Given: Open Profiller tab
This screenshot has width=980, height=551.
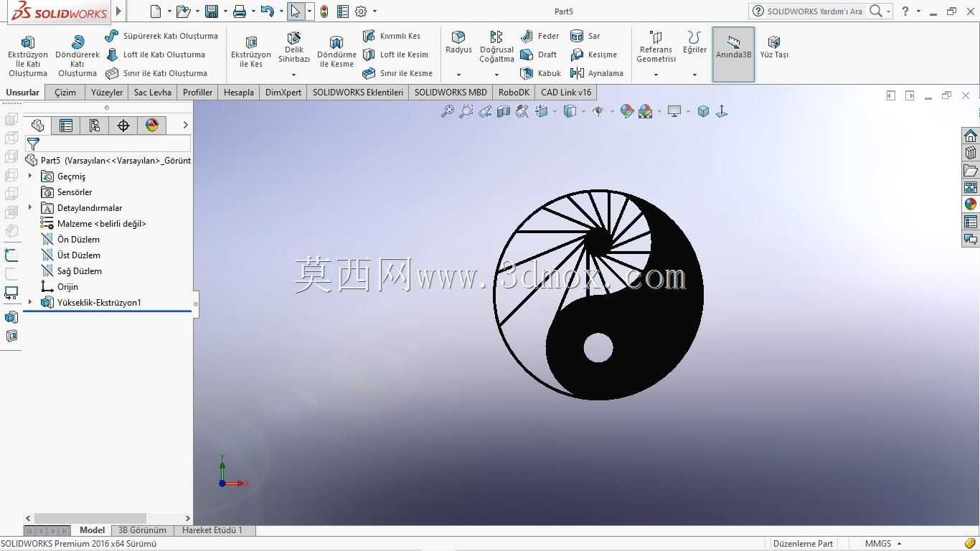Looking at the screenshot, I should pyautogui.click(x=197, y=93).
